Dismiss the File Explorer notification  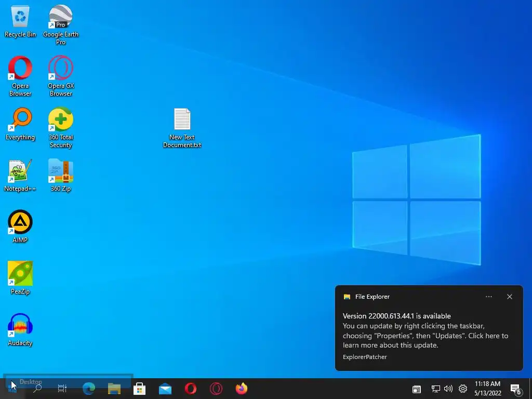tap(510, 297)
